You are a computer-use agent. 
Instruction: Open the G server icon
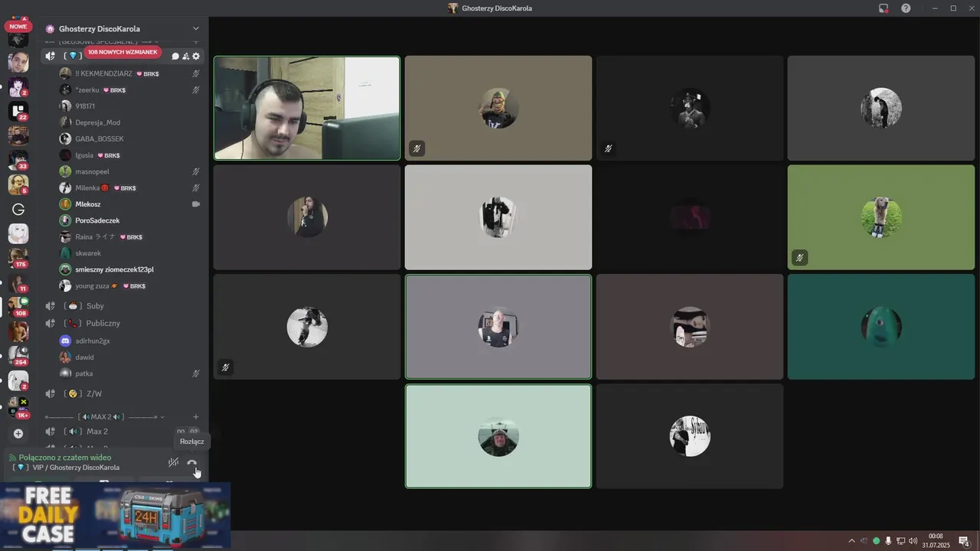18,209
